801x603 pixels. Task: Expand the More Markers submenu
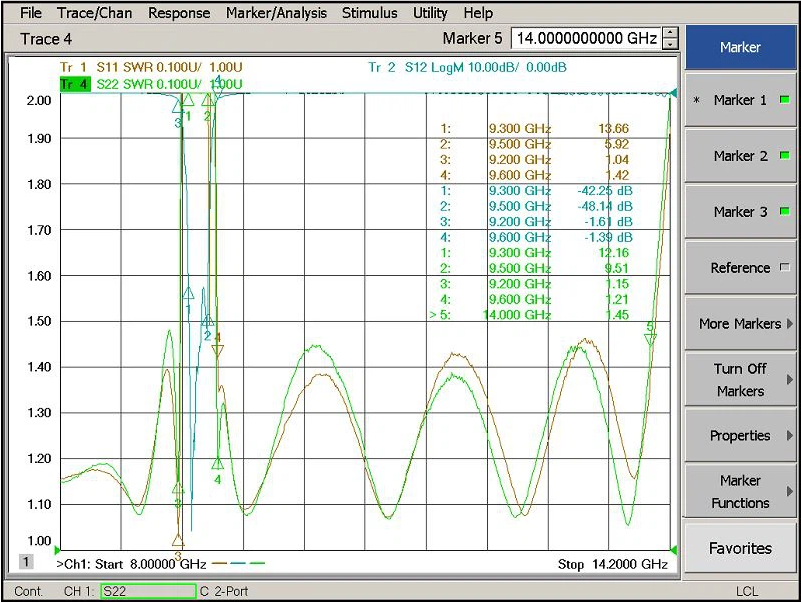click(x=740, y=324)
